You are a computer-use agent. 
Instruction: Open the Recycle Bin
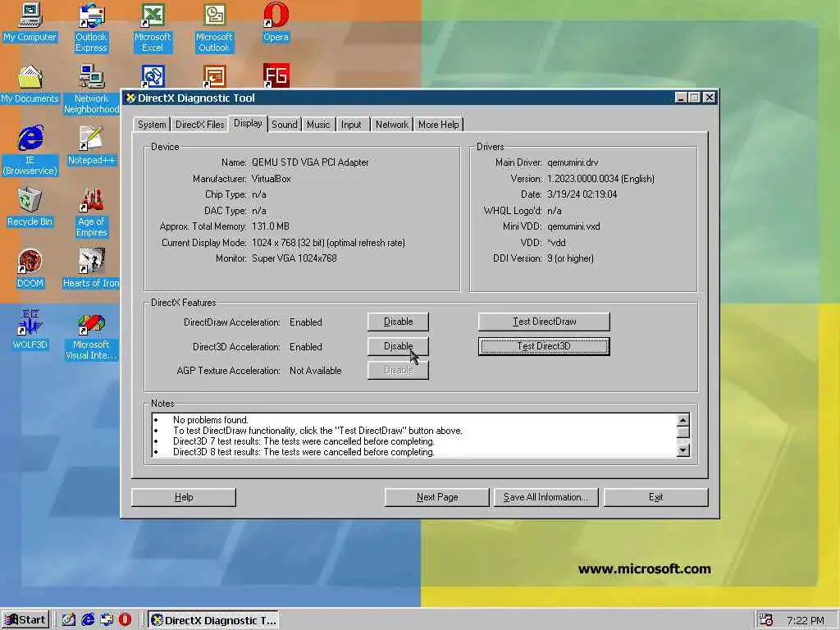click(30, 207)
